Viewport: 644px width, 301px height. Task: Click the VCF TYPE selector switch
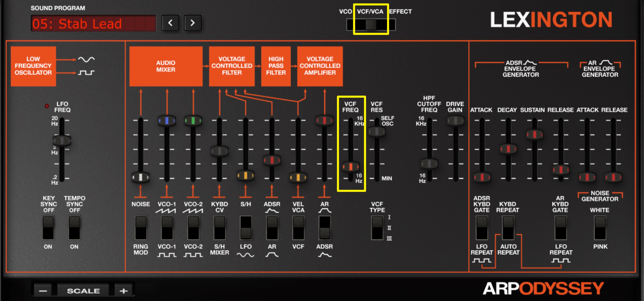click(377, 228)
